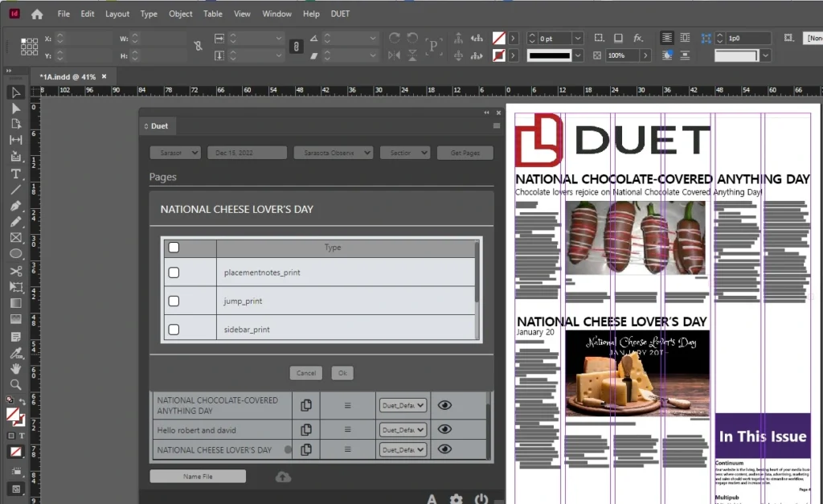Viewport: 823px width, 504px height.
Task: Open Duet_Default dropdown for Chocolate-Covered story
Action: 402,406
